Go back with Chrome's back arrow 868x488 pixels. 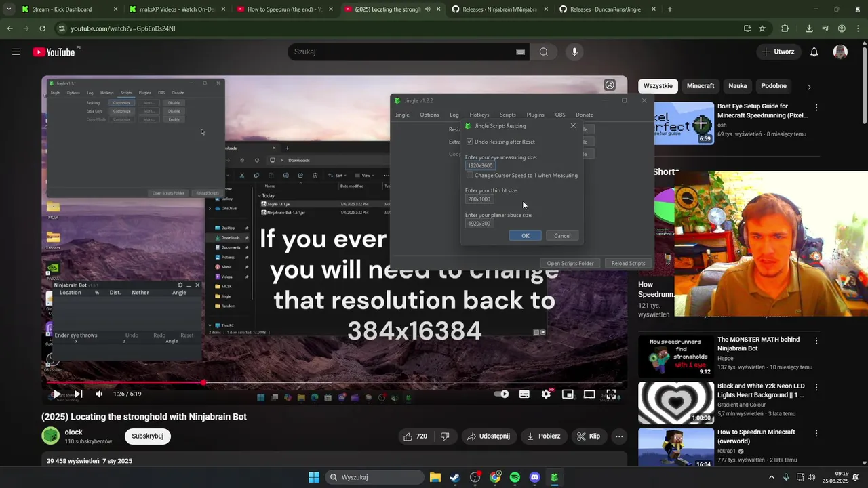tap(9, 28)
